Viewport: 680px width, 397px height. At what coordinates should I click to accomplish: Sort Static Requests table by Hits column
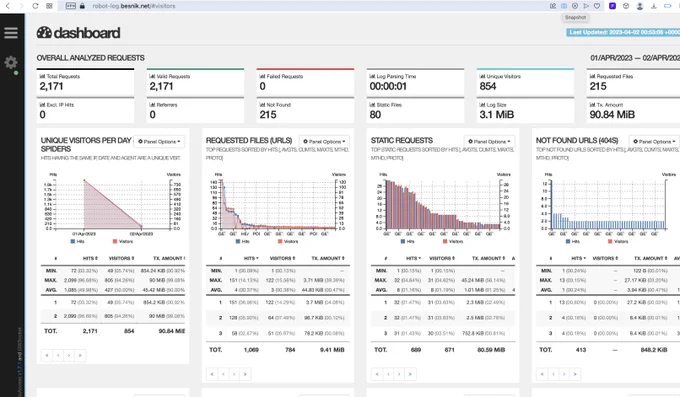click(413, 258)
